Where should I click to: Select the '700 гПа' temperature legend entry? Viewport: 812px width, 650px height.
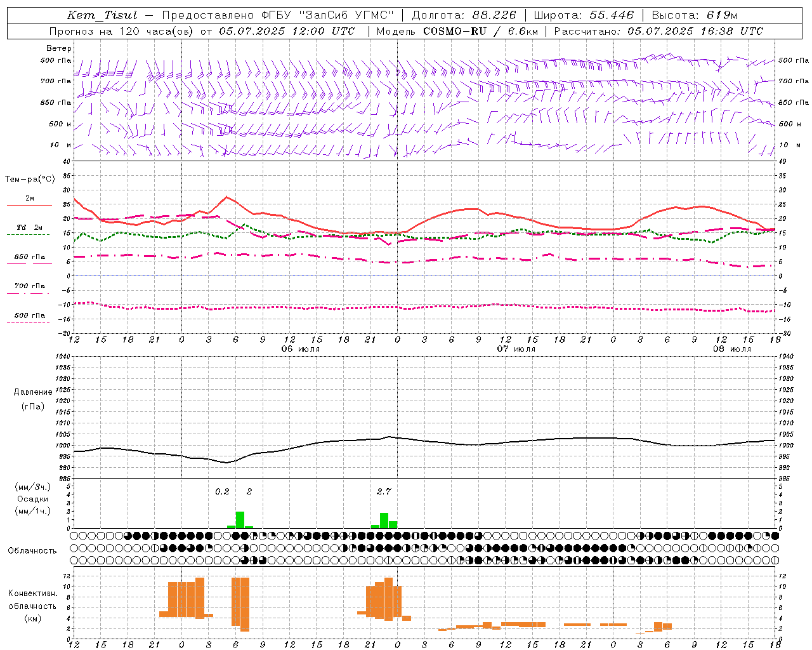click(x=30, y=286)
